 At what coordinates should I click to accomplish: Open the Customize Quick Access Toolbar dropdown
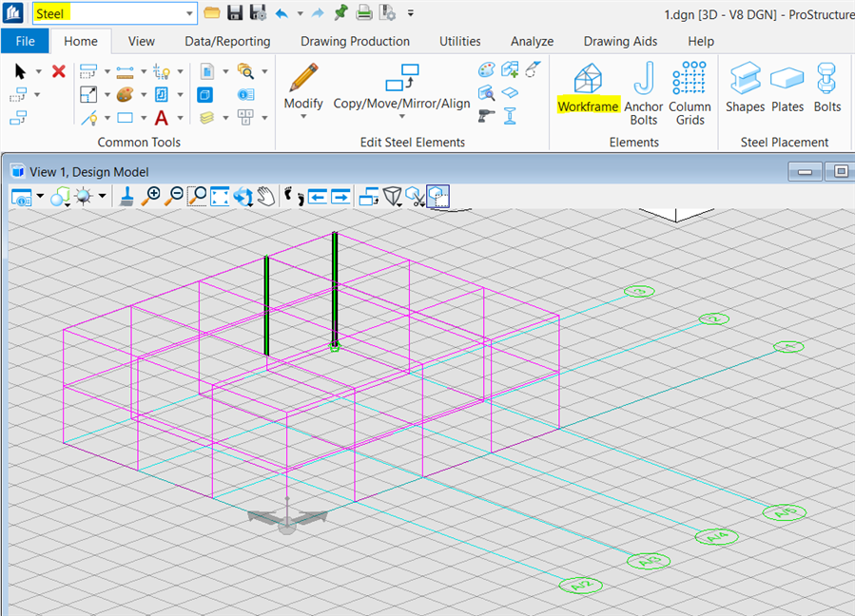411,13
